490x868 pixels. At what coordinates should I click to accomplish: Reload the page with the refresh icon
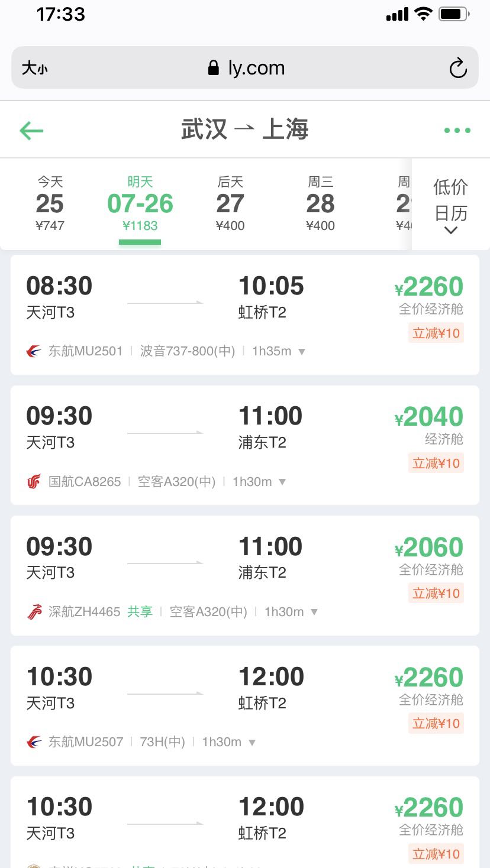[458, 69]
